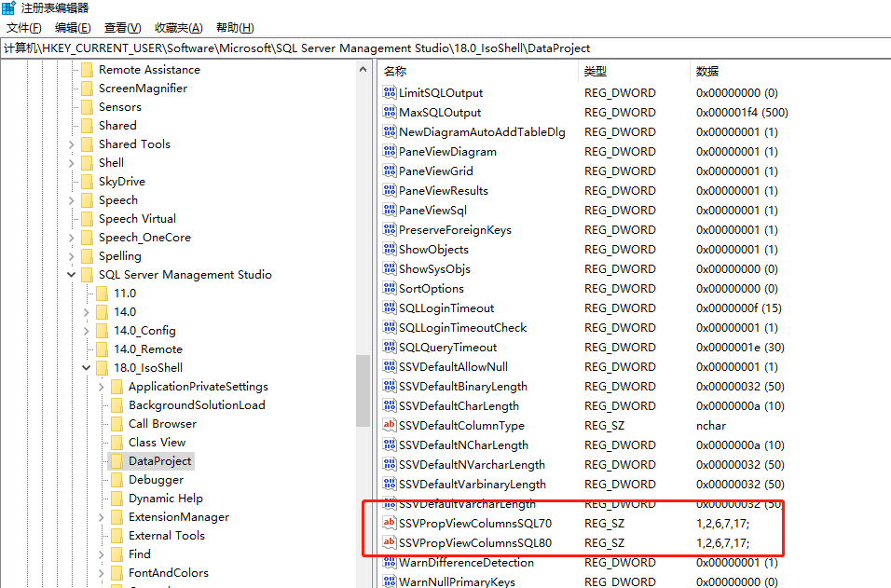Collapse the 18.0_IsoShell key
The image size is (891, 588).
tap(87, 367)
